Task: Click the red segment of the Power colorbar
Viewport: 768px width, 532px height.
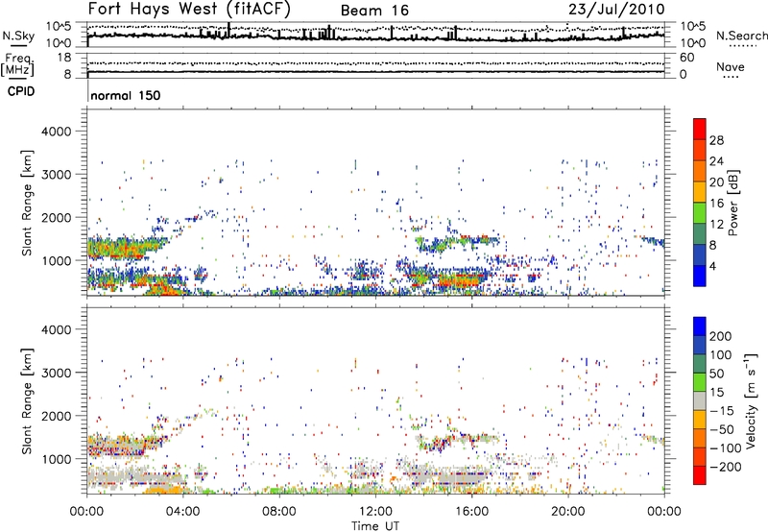Action: tap(700, 129)
